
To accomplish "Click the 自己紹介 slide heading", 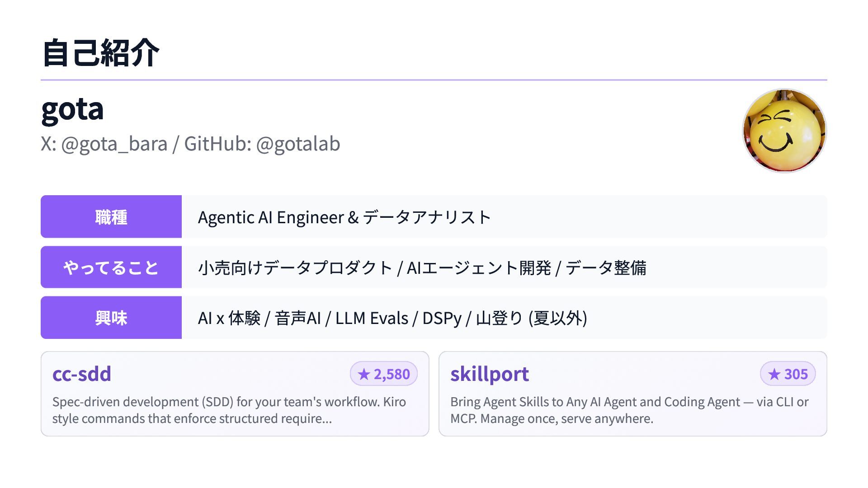I will point(100,53).
